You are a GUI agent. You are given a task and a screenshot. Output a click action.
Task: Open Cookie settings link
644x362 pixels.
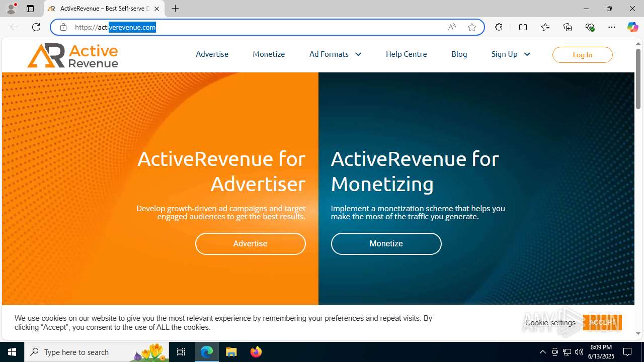550,322
